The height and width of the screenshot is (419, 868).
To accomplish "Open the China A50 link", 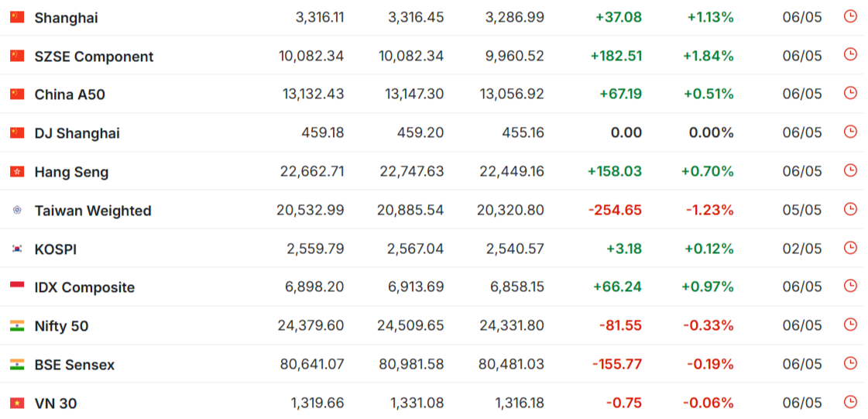I will pos(70,94).
